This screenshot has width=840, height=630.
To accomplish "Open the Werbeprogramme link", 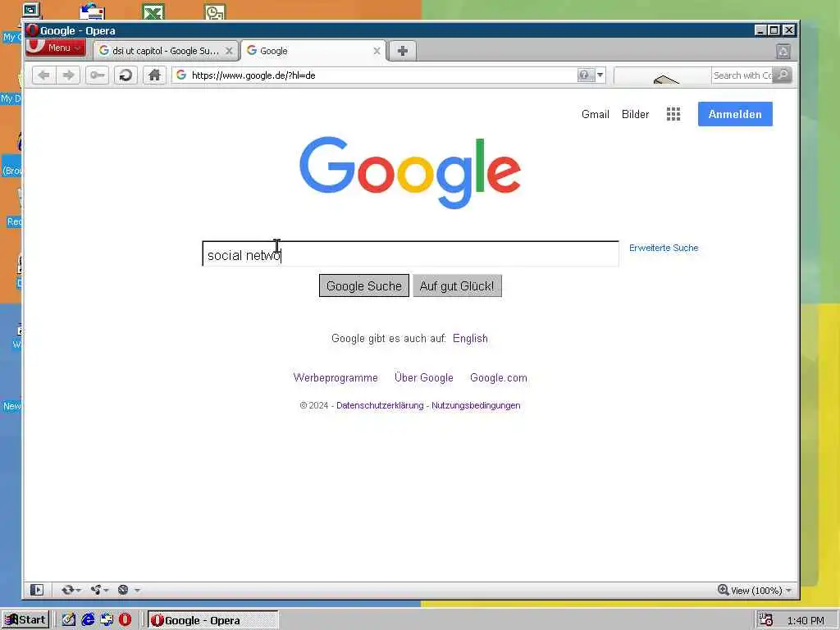I will tap(336, 377).
